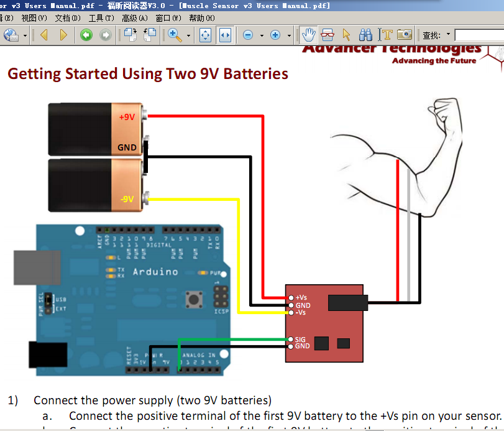Screen dimensions: 504x431
Task: Open the 高级(A) menu
Action: coord(135,18)
